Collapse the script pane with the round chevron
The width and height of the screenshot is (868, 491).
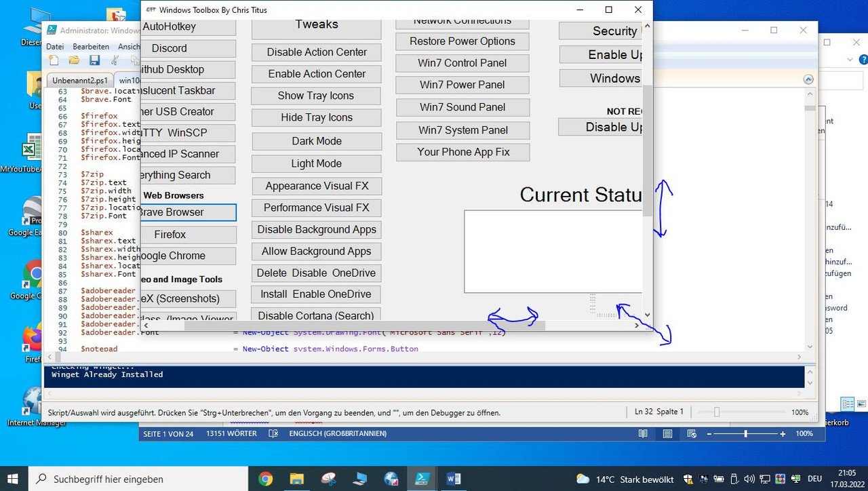pos(808,79)
